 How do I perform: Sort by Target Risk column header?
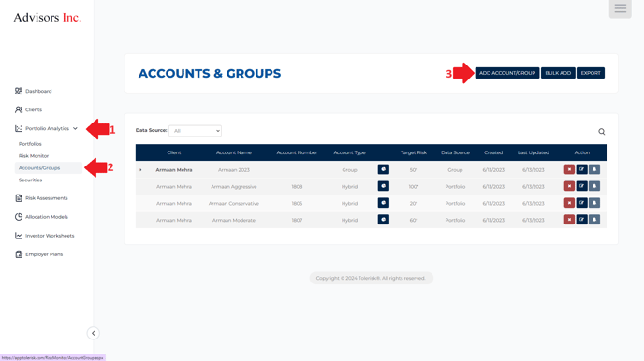(414, 152)
